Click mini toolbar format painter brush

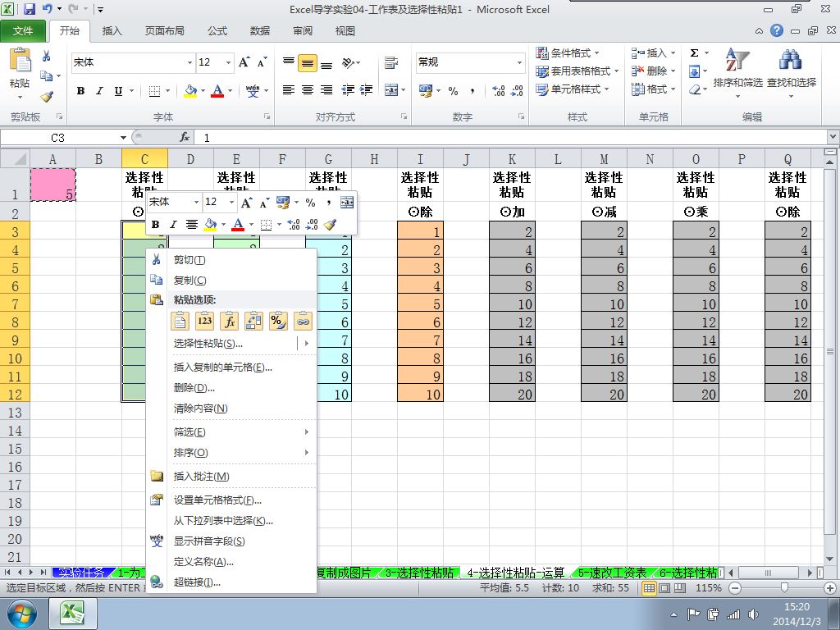pos(331,225)
